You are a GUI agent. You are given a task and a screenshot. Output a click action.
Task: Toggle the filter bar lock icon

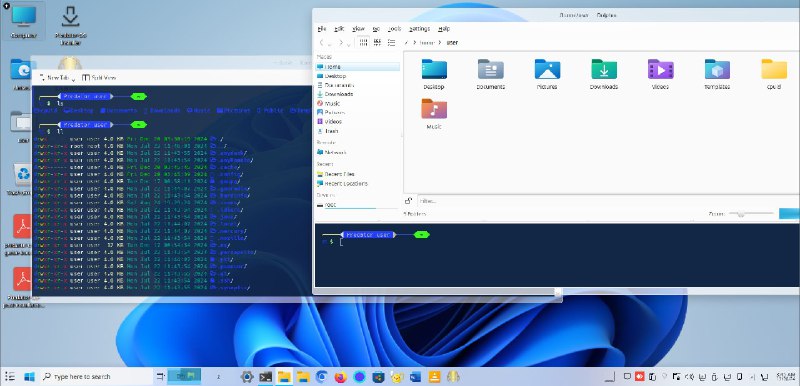pos(409,200)
